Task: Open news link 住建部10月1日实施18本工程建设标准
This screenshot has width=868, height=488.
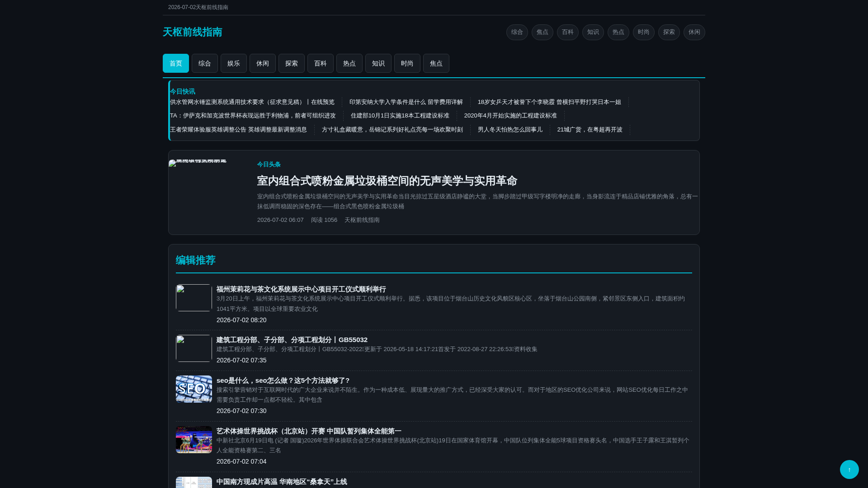Action: [400, 116]
